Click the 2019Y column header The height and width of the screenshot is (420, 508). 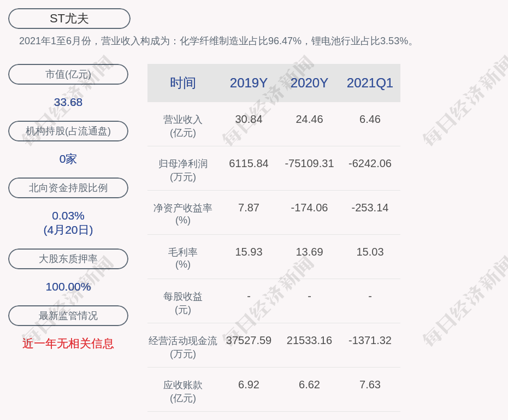(249, 83)
